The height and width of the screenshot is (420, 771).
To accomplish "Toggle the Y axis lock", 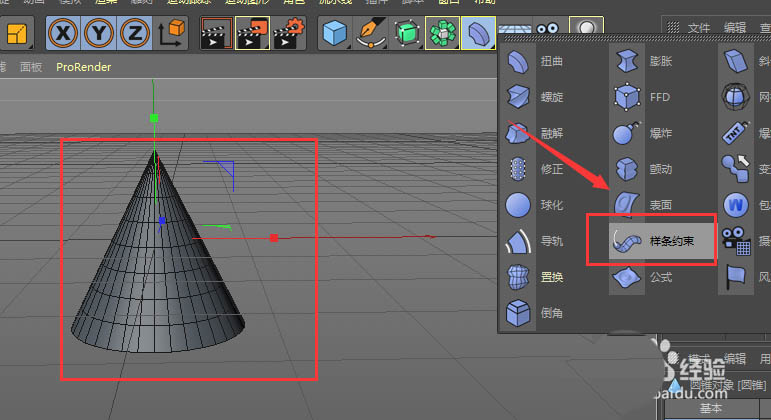I will point(99,33).
